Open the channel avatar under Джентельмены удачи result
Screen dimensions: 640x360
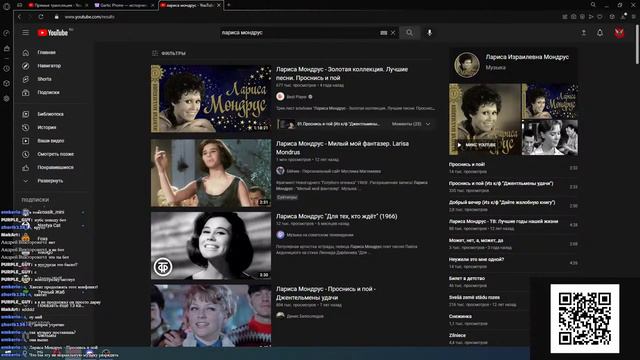click(280, 316)
